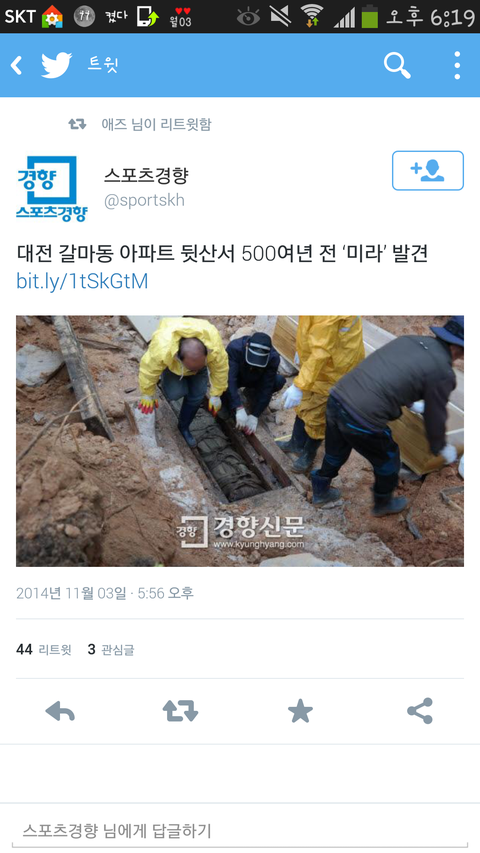Share the tweet with share icon
This screenshot has height=853, width=480.
[420, 711]
